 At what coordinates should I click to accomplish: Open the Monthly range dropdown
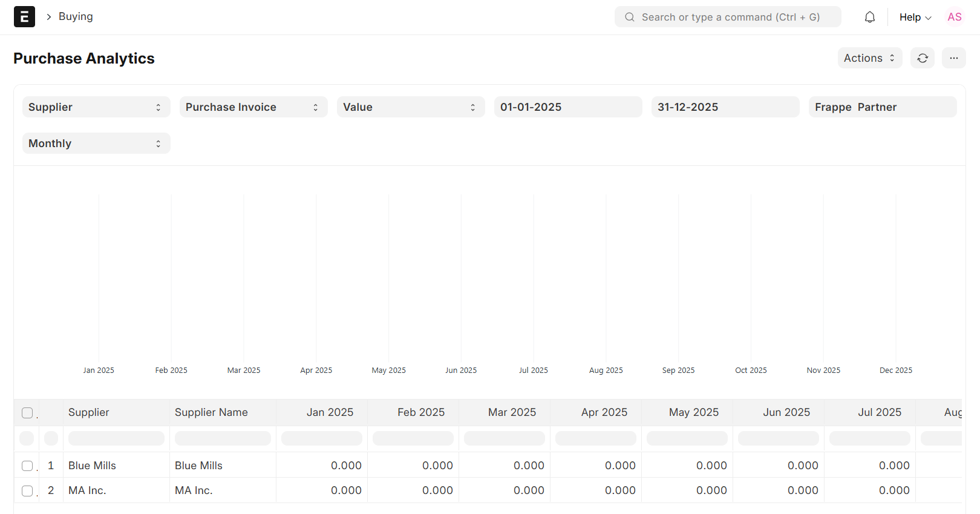[96, 143]
